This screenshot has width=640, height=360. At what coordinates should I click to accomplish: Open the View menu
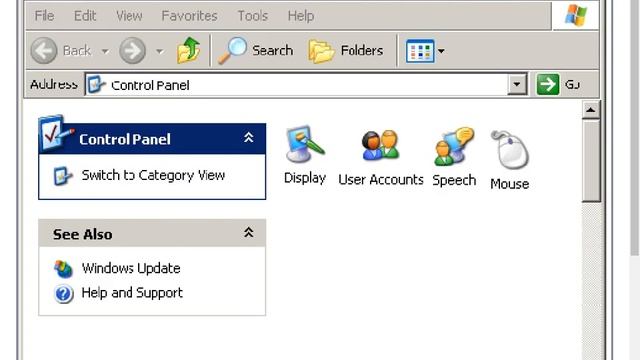click(x=129, y=16)
